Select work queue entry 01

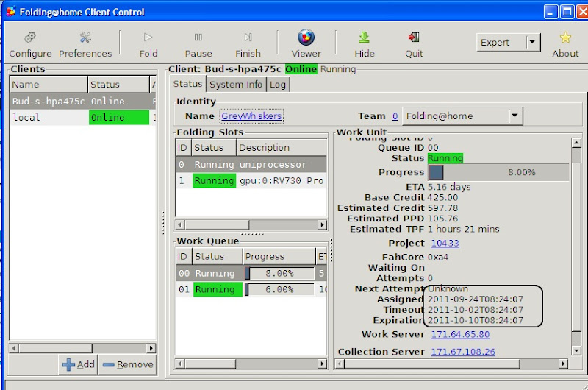pos(251,289)
